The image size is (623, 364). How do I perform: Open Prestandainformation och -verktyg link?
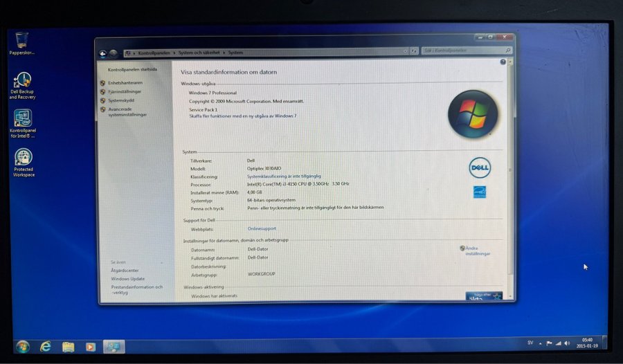pyautogui.click(x=137, y=289)
